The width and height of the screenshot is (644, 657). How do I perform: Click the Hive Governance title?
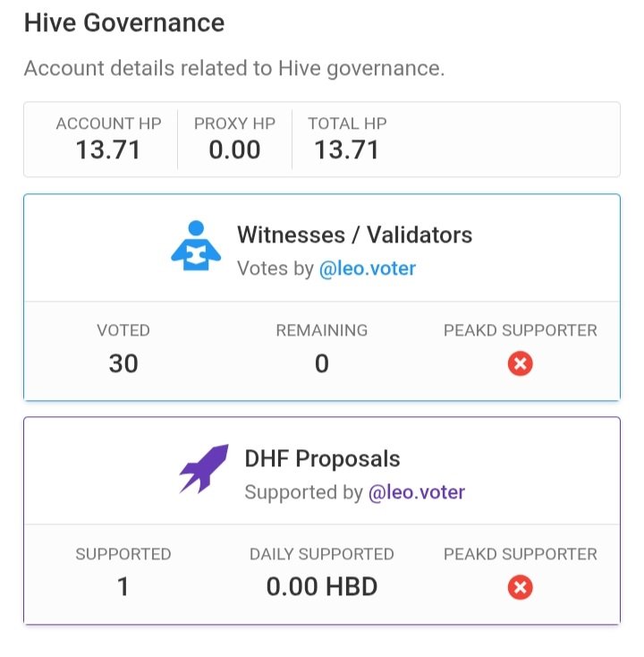point(124,22)
